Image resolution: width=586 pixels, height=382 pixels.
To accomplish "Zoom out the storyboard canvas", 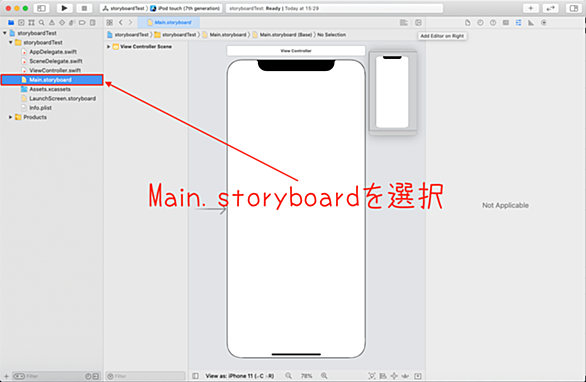I will point(289,376).
